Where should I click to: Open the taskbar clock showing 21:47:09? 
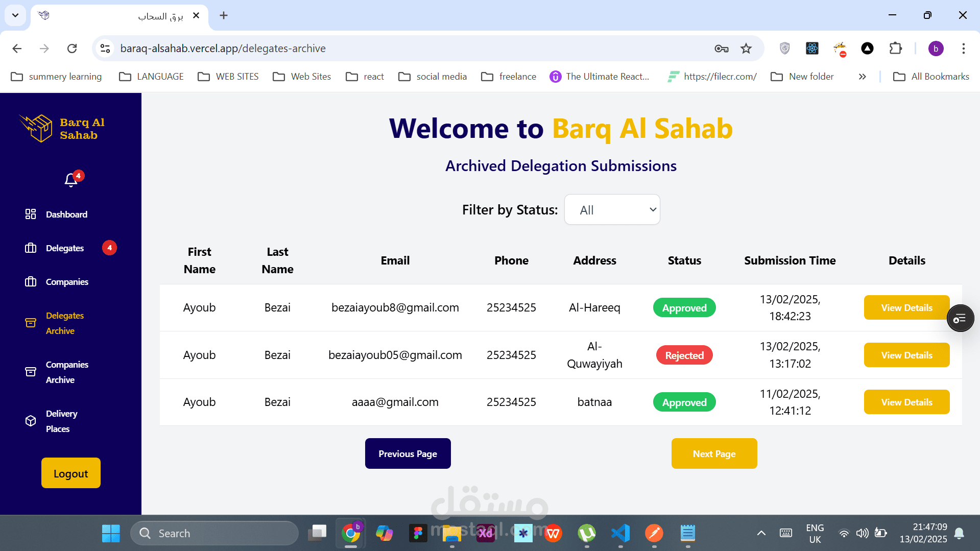[x=923, y=533]
